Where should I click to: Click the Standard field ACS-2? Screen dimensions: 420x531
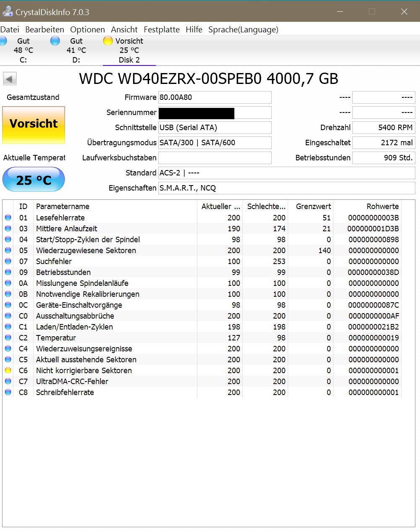[287, 173]
